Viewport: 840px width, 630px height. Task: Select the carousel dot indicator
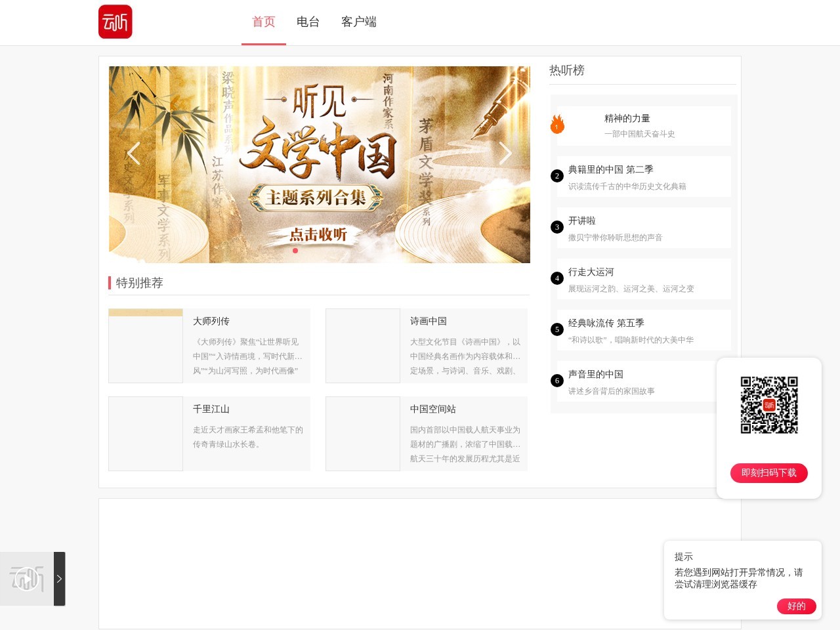295,250
